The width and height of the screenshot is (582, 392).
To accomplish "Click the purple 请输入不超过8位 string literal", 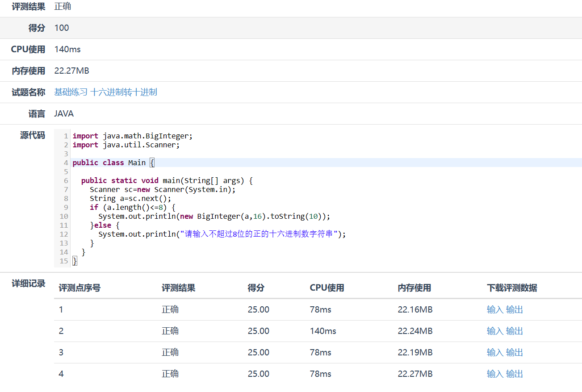I will [x=259, y=234].
